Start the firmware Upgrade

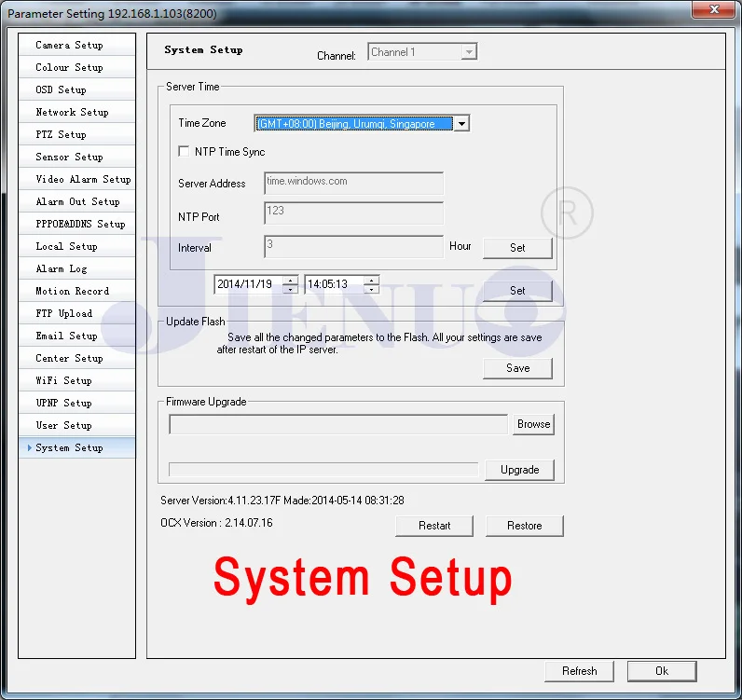pyautogui.click(x=519, y=470)
